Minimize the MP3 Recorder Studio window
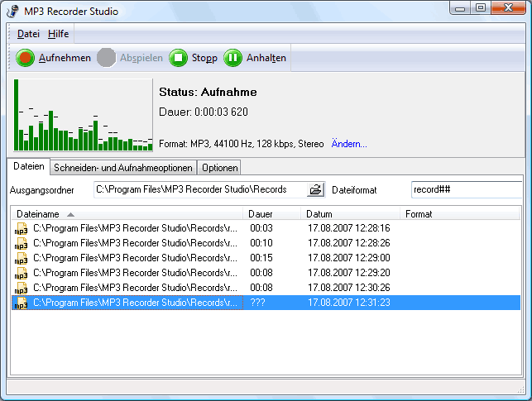532x401 pixels. [x=460, y=8]
